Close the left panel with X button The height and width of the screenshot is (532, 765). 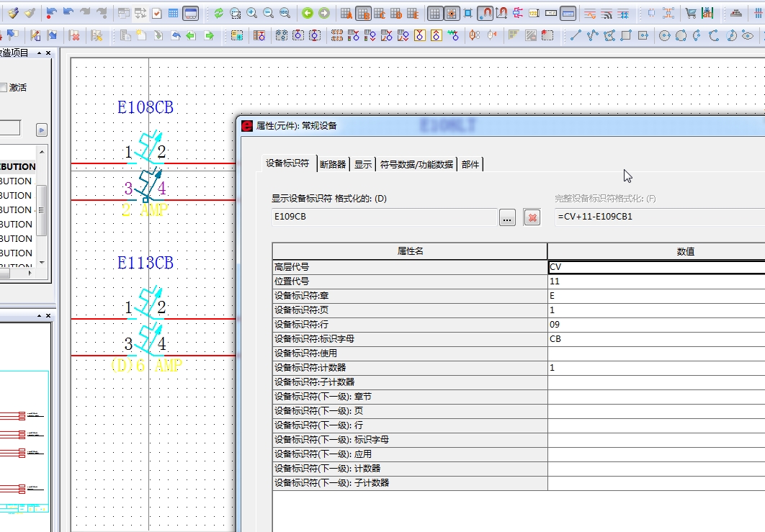click(48, 53)
